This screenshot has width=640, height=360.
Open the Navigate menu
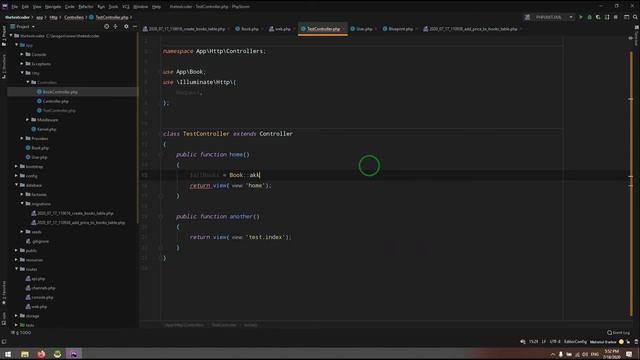coord(53,7)
